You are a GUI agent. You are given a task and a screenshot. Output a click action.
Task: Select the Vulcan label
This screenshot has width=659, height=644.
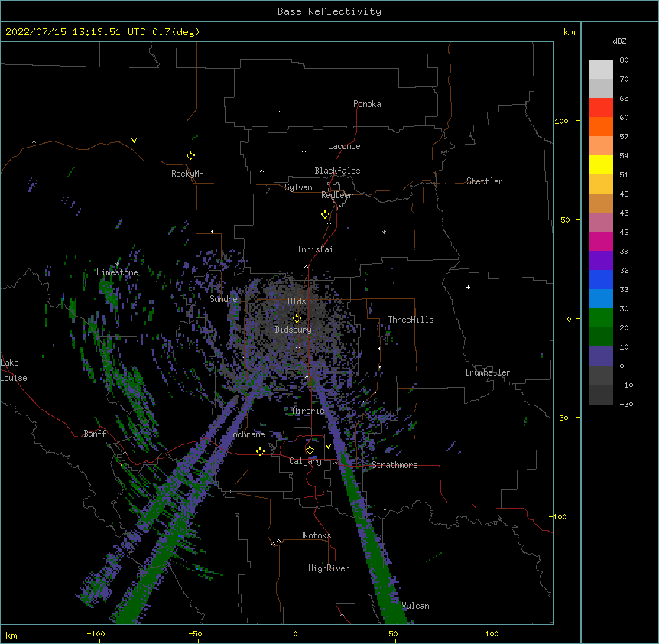tap(416, 606)
